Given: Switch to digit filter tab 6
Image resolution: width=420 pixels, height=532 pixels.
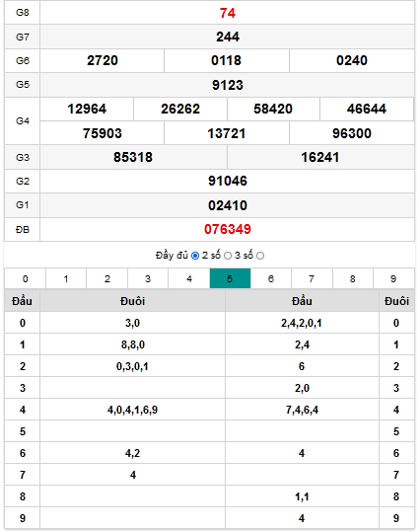Looking at the screenshot, I should tap(271, 278).
